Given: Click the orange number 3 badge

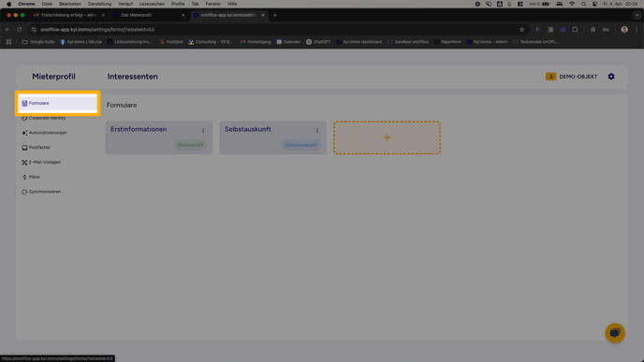Looking at the screenshot, I should [x=550, y=77].
